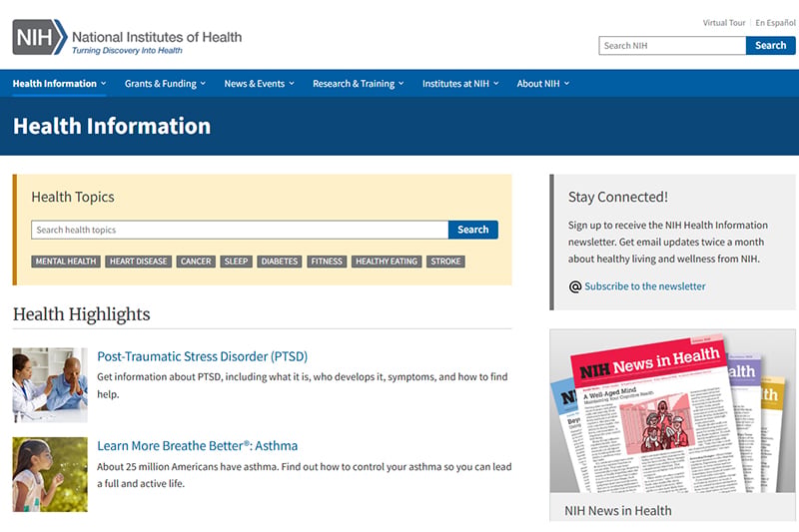
Task: Select the MENTAL HEALTH topic tag
Action: 66,262
